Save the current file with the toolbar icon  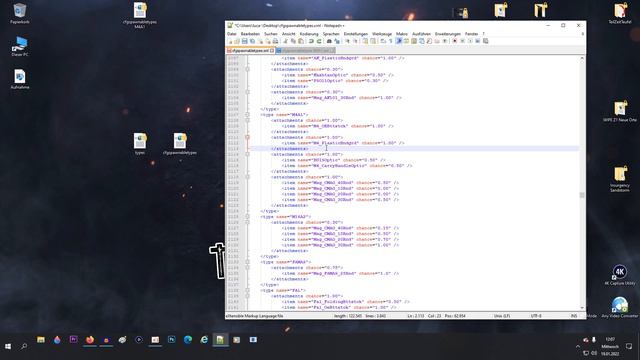click(x=244, y=41)
